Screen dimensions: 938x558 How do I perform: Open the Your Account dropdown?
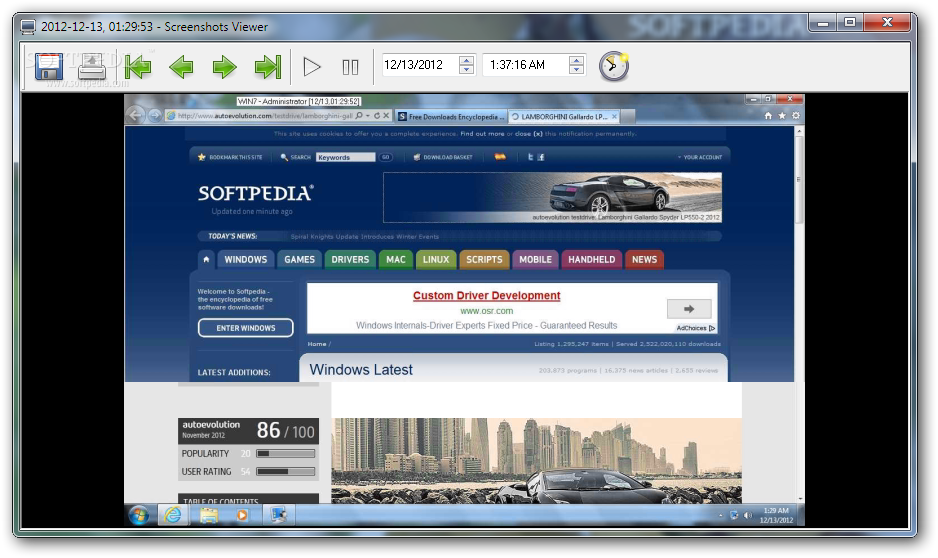tap(700, 157)
